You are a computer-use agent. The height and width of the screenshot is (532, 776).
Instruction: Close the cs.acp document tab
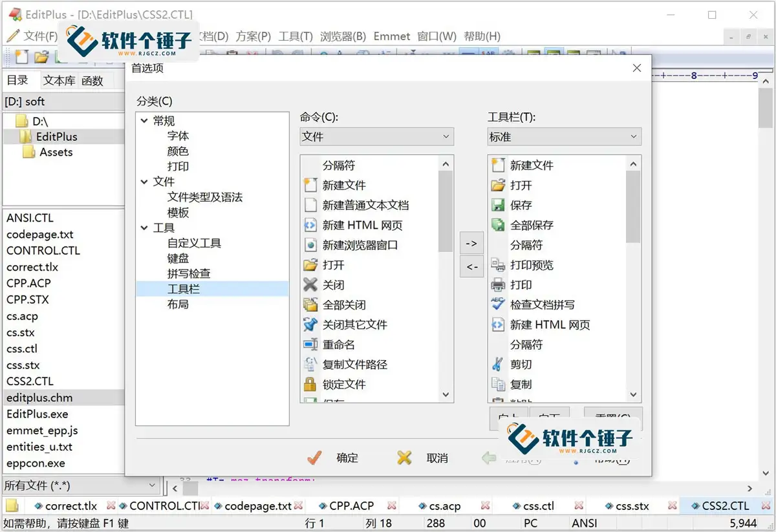tap(485, 506)
